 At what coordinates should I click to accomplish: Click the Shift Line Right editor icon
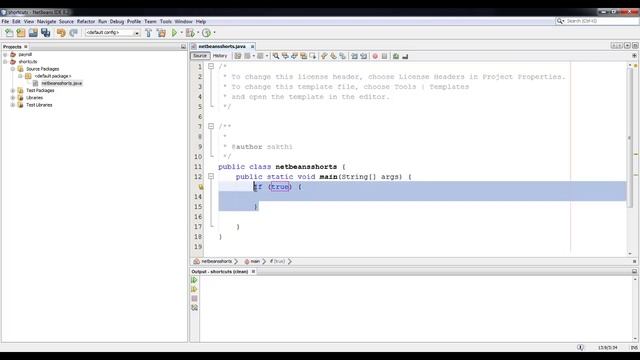[363, 56]
